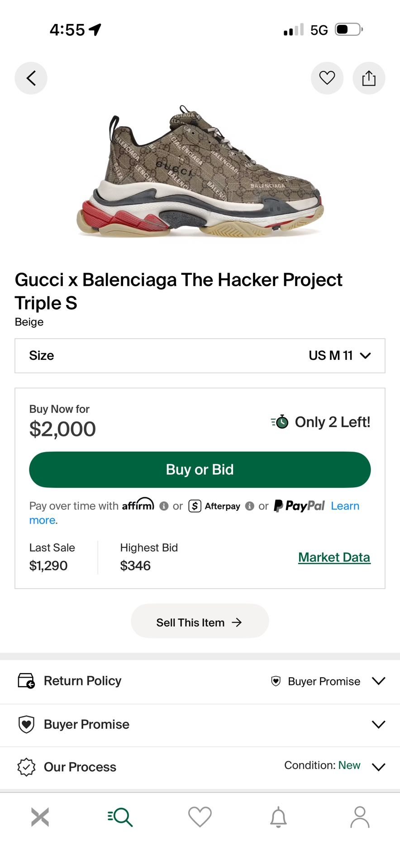This screenshot has width=400, height=868.
Task: Tap Sell This Item
Action: 200,621
